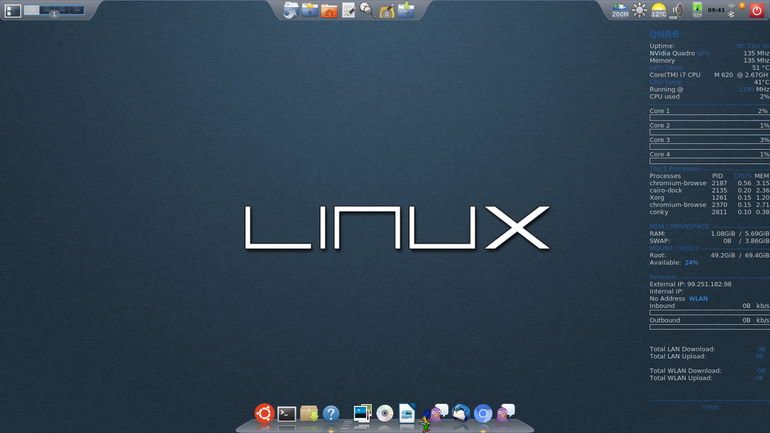Viewport: 770px width, 433px height.
Task: Toggle the show desktop icon at top-left
Action: pos(13,10)
